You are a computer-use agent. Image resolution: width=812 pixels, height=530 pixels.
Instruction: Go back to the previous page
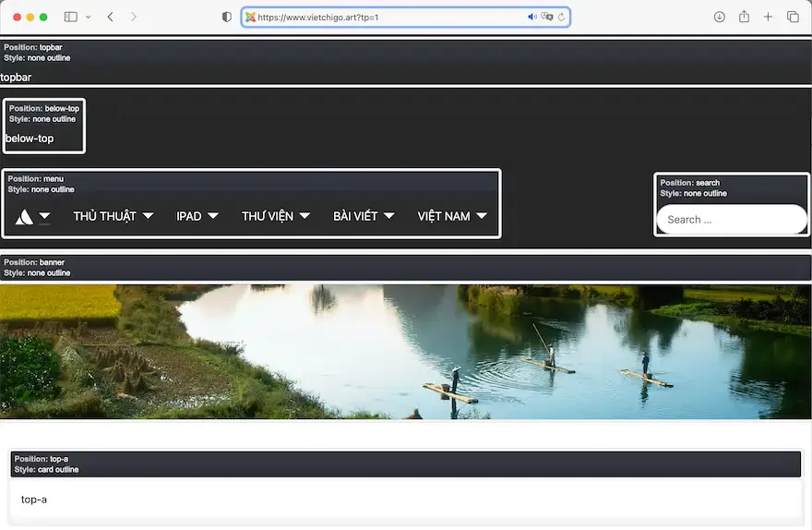click(x=111, y=17)
